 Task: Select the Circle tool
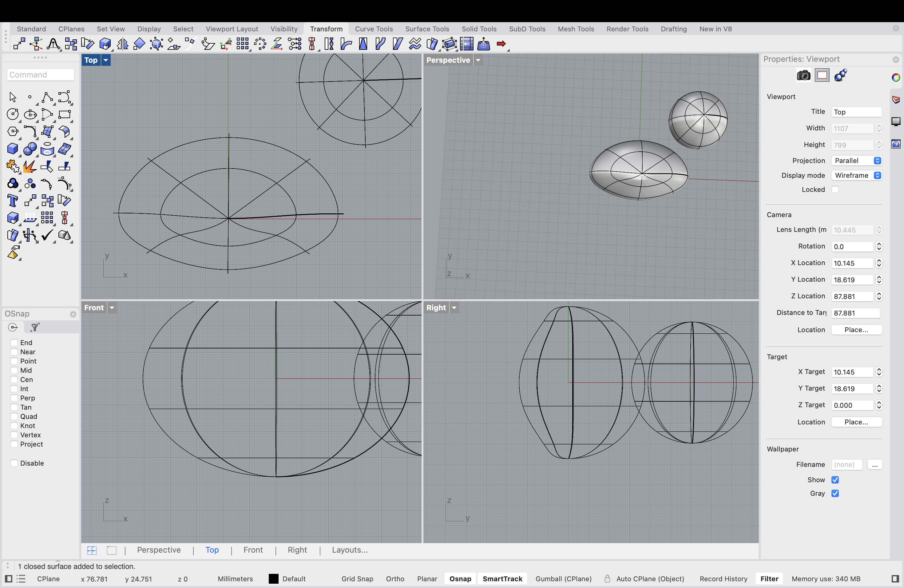(13, 114)
